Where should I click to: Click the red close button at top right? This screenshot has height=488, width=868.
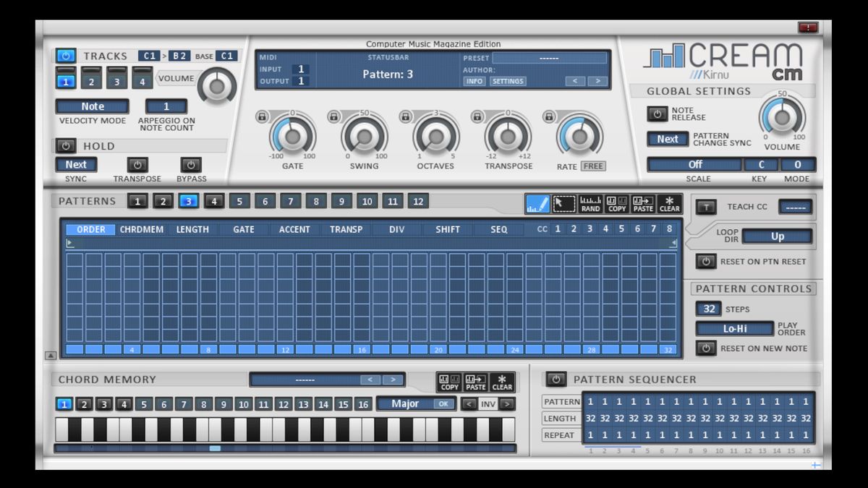(808, 27)
